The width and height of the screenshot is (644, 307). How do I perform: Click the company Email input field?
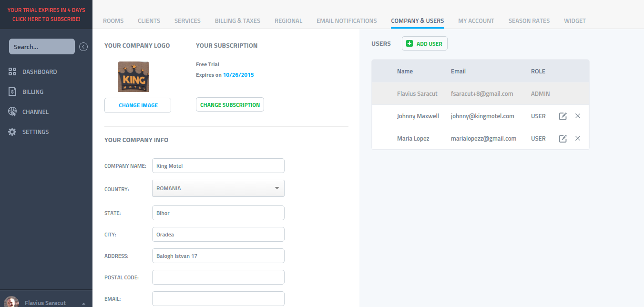(218, 299)
